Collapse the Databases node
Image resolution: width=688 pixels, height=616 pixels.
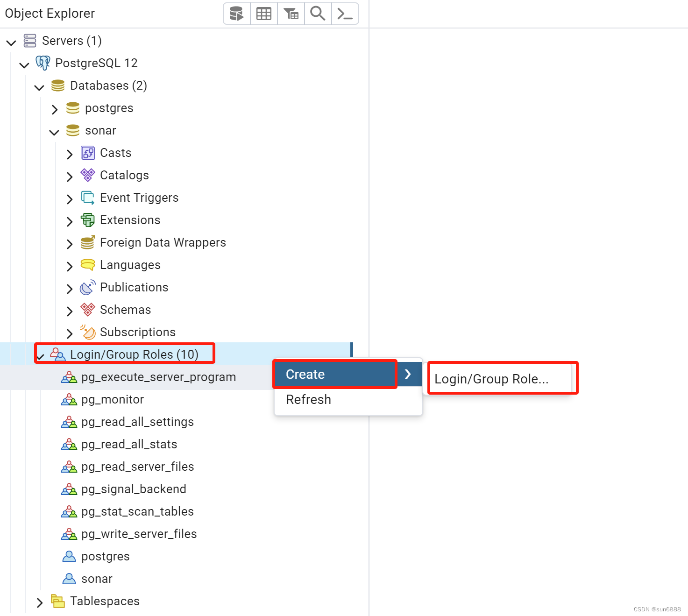[39, 87]
